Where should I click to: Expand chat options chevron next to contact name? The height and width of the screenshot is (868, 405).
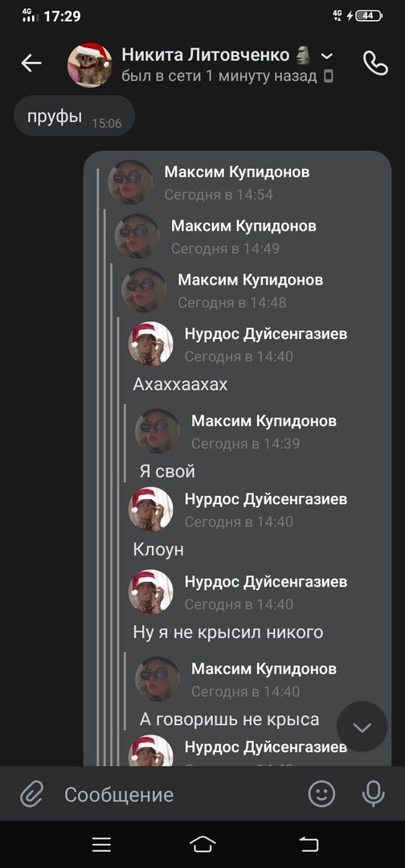point(327,56)
